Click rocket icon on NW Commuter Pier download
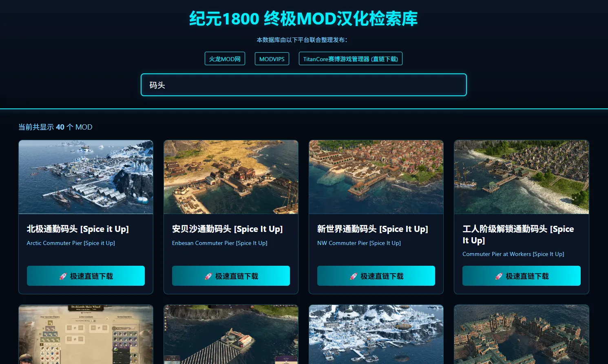This screenshot has height=364, width=608. point(354,276)
